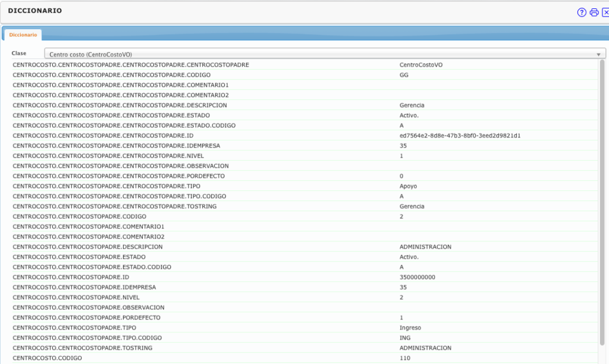
Task: Click the 3500000000 ID value
Action: [417, 277]
